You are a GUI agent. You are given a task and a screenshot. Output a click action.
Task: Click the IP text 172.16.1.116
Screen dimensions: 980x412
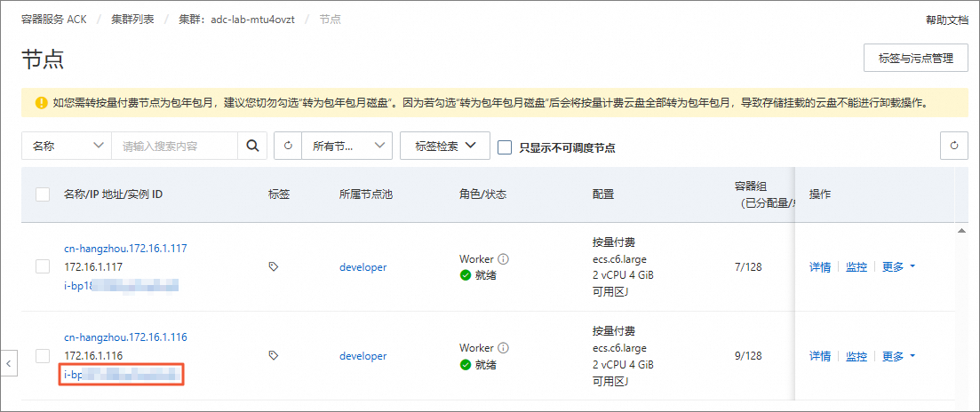pos(93,355)
